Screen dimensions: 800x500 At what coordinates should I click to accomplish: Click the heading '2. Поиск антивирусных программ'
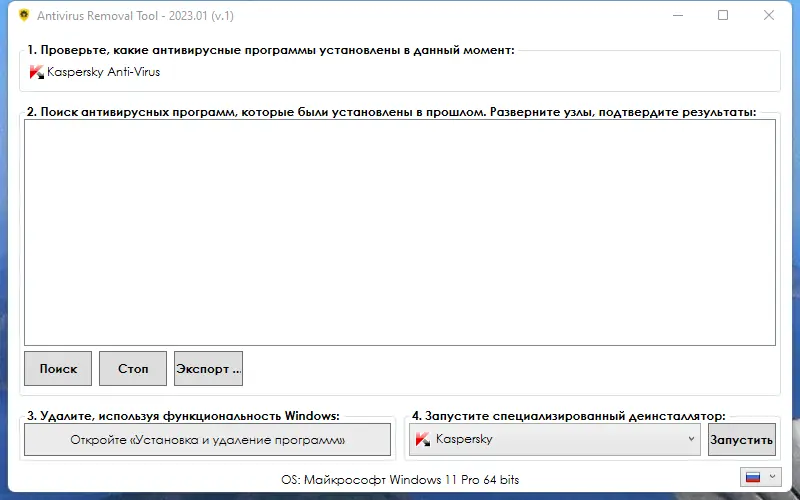point(391,112)
